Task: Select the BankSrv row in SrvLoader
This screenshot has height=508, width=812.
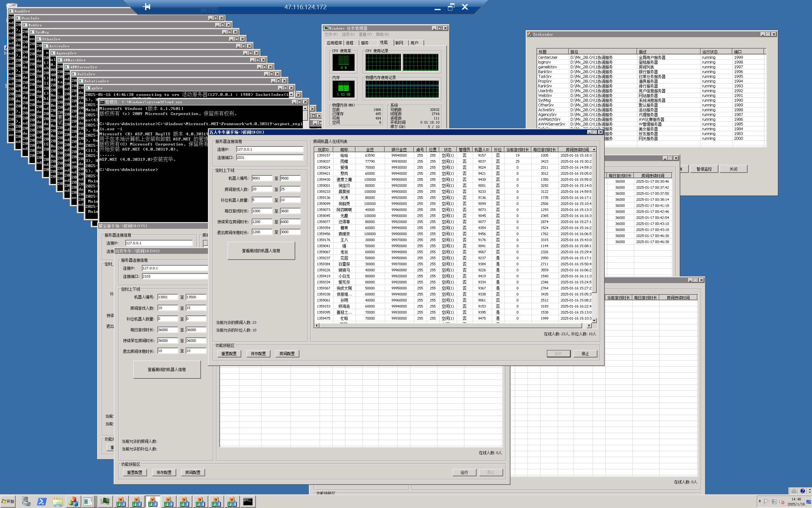Action: point(651,71)
